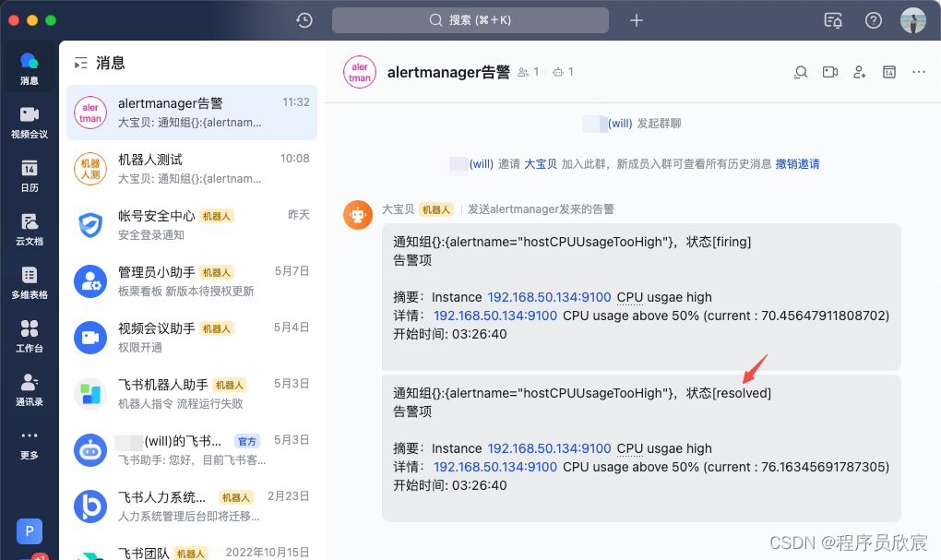Start a video call in chat header
Screen dimensions: 941x560
click(830, 72)
